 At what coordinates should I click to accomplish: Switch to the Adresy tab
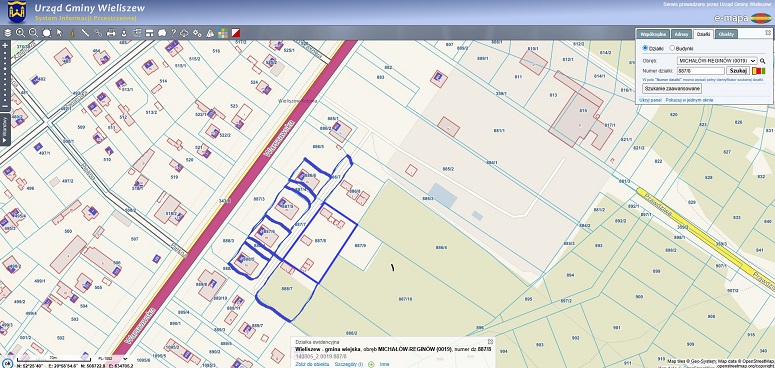(682, 34)
